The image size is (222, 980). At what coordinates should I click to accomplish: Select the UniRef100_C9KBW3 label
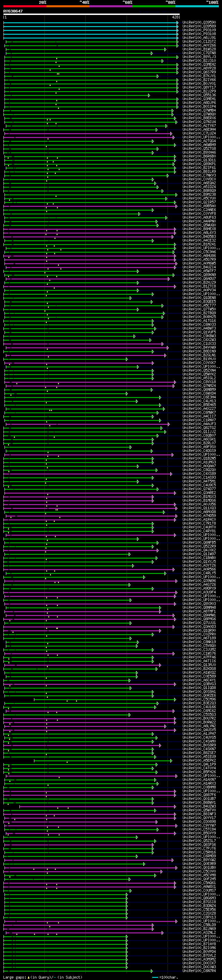(199, 336)
